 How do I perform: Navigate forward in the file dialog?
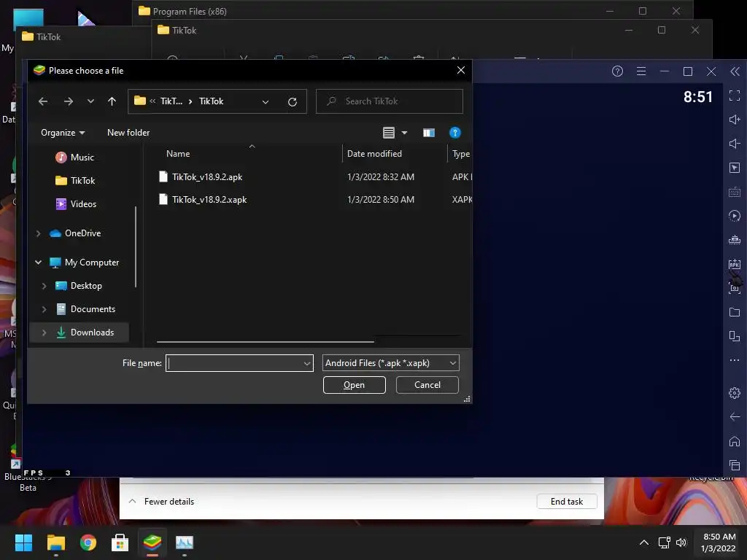tap(69, 101)
